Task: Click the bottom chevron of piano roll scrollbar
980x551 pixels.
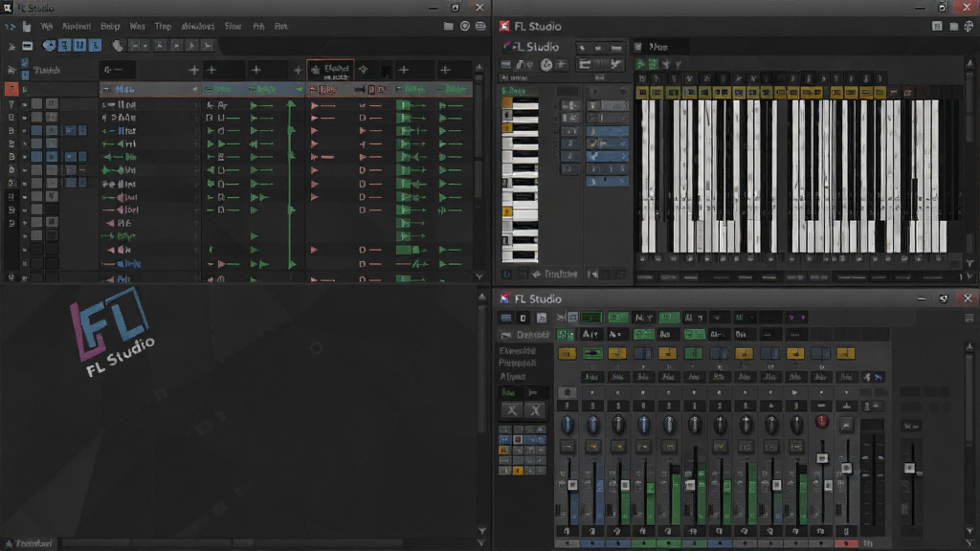Action: pos(969,264)
